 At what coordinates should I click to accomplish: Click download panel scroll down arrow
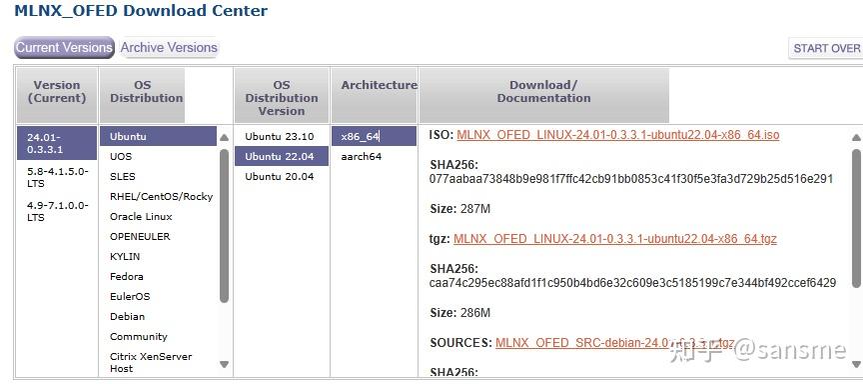point(856,364)
